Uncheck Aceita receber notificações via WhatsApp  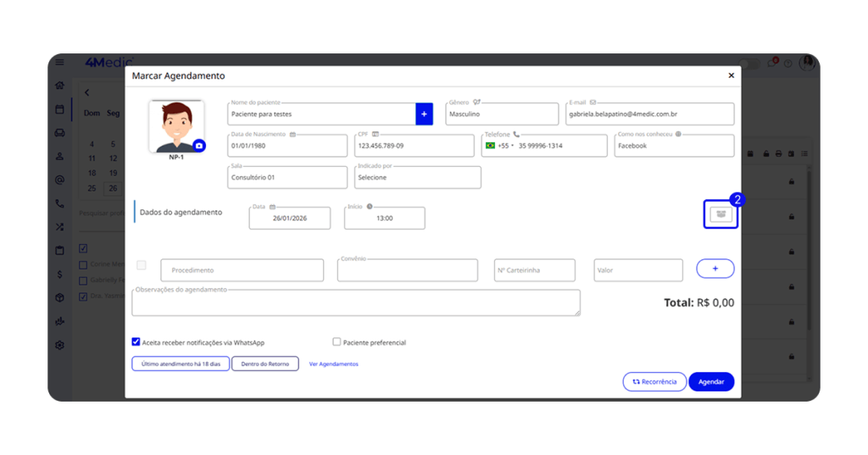136,342
